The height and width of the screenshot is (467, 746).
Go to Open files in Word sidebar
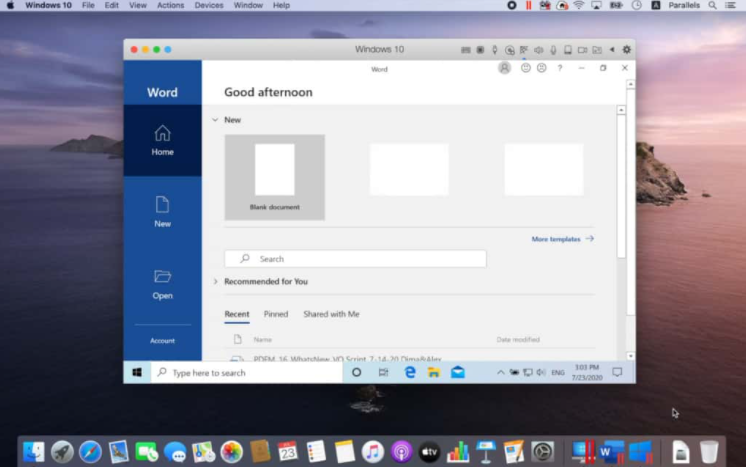pyautogui.click(x=162, y=284)
